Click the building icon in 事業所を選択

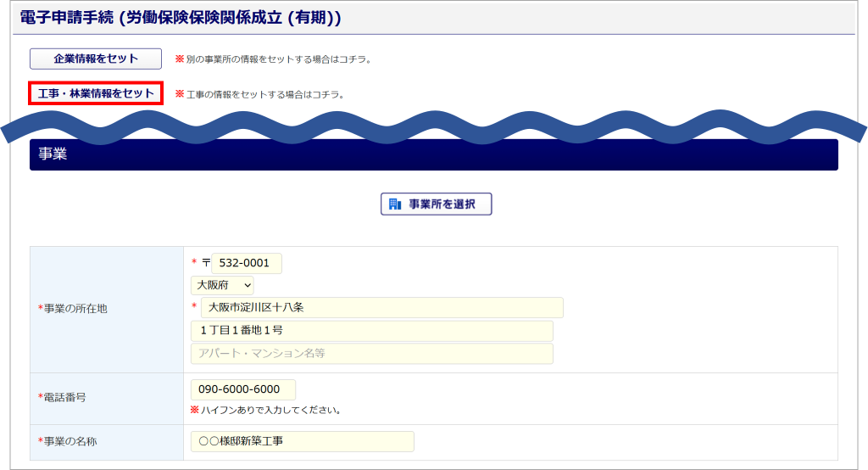click(x=395, y=204)
